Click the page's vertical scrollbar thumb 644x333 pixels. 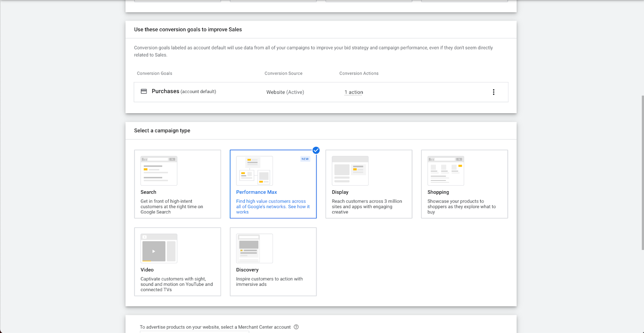[642, 173]
